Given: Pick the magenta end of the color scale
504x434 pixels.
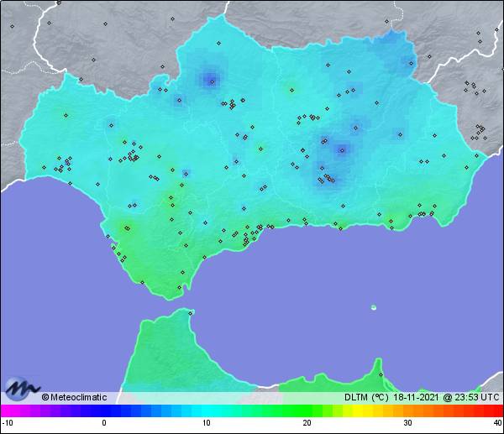Looking at the screenshot, I should [7, 410].
